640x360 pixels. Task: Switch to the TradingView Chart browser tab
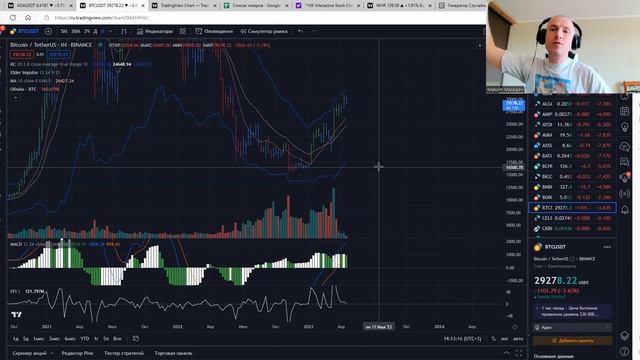coord(183,6)
